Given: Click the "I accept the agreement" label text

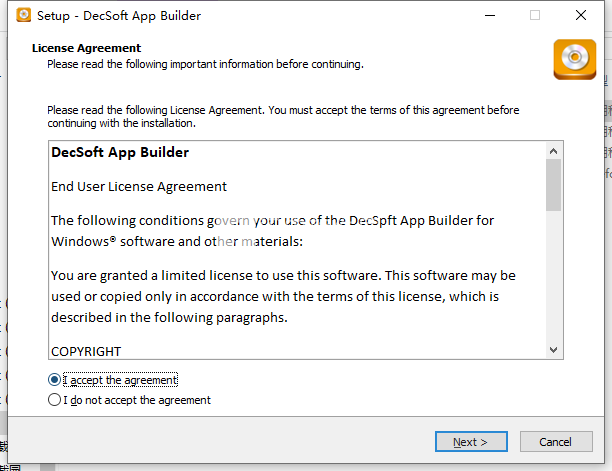Looking at the screenshot, I should coord(121,380).
